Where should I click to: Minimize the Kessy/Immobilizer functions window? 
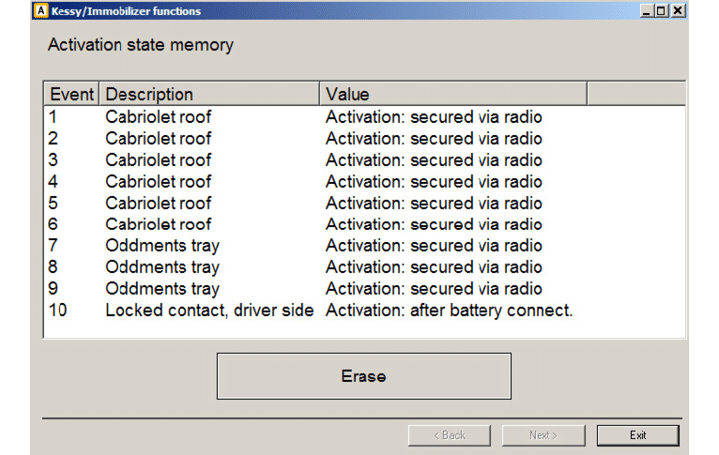[x=646, y=11]
